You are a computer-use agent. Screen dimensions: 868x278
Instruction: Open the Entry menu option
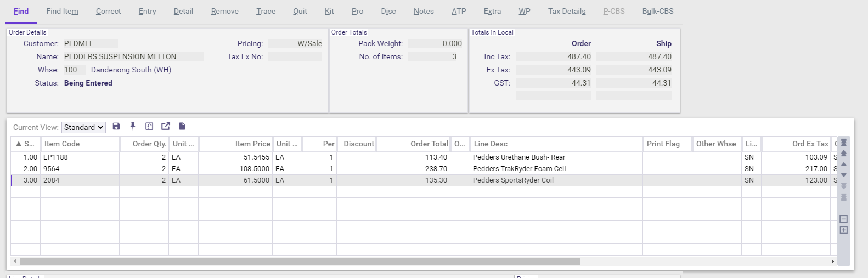(147, 11)
